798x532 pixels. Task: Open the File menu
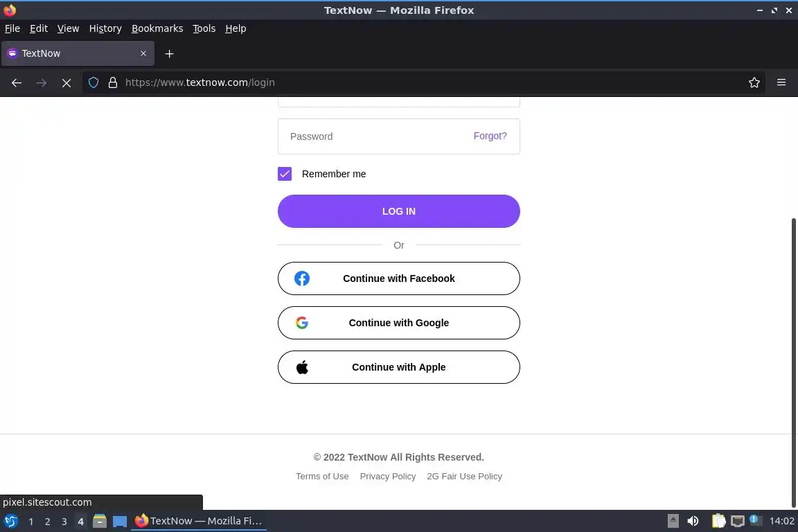(x=12, y=28)
